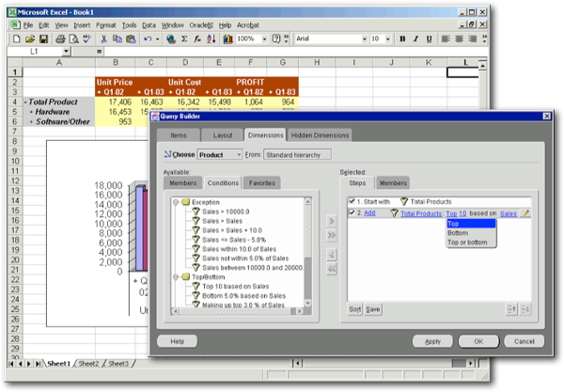Image resolution: width=564 pixels, height=392 pixels.
Task: Open the Favorites tab under Available
Action: (262, 182)
